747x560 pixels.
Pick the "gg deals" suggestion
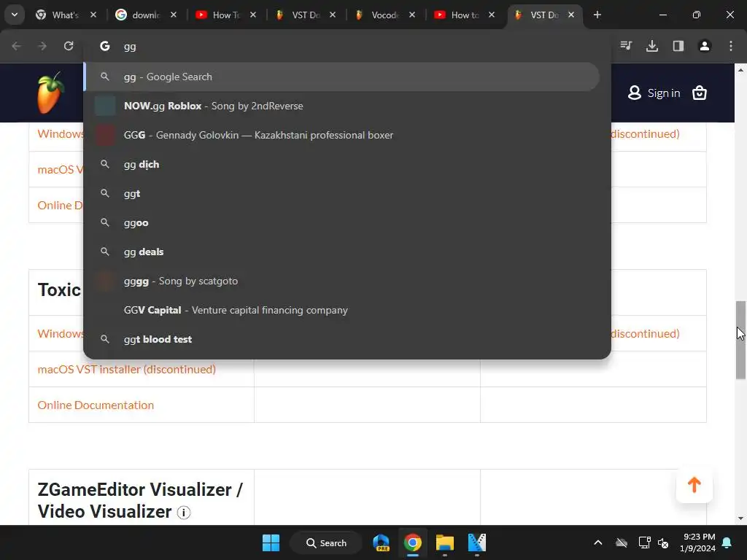pos(341,252)
